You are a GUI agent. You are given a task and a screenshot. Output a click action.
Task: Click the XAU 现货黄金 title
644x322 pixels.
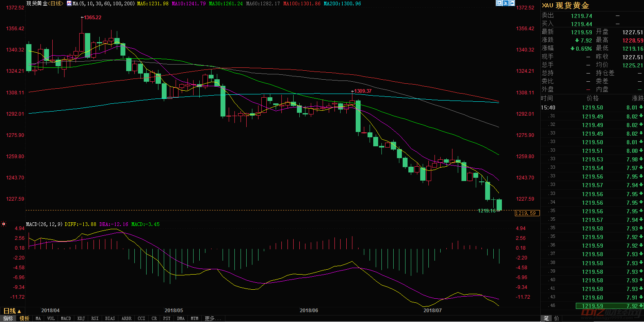tap(566, 5)
